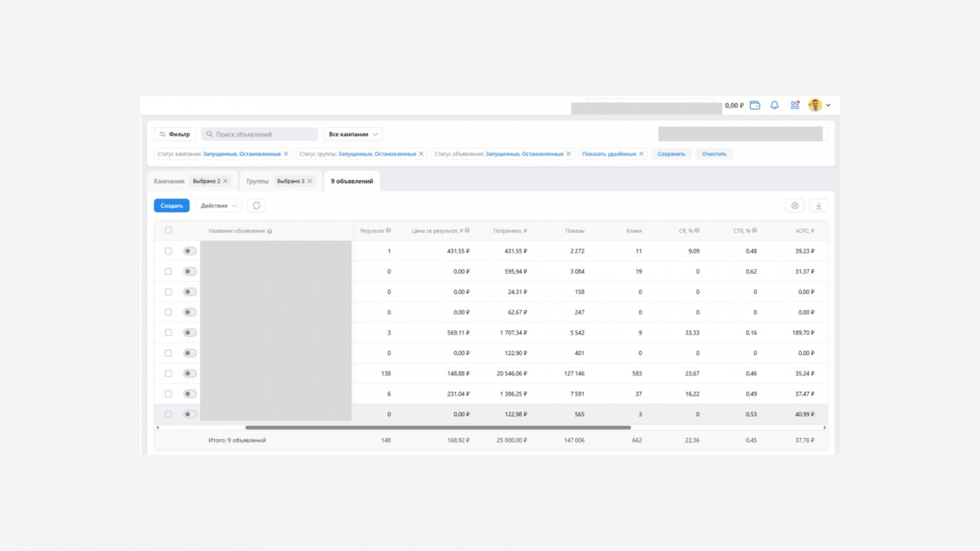Open notifications bell icon

(x=774, y=105)
